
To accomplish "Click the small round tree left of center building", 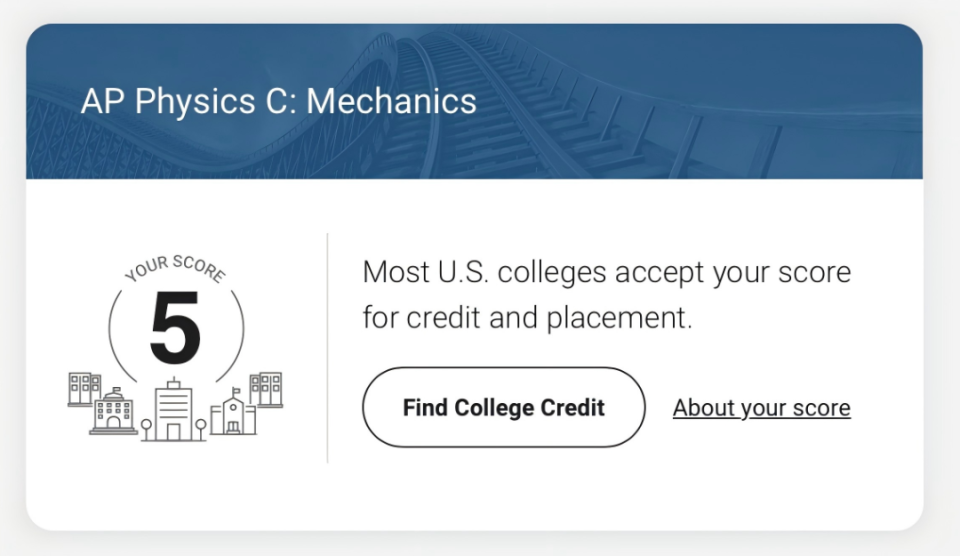I will tap(146, 429).
